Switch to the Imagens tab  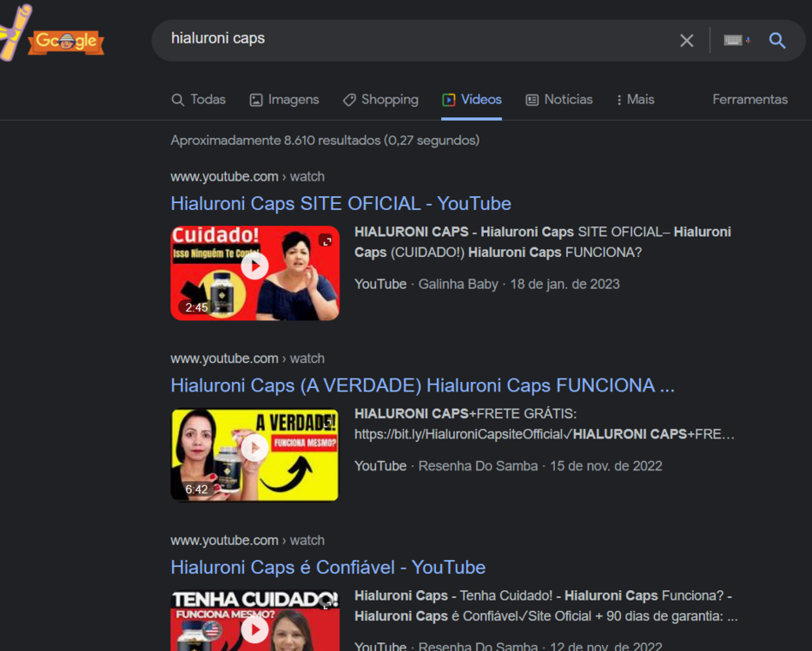pos(284,99)
